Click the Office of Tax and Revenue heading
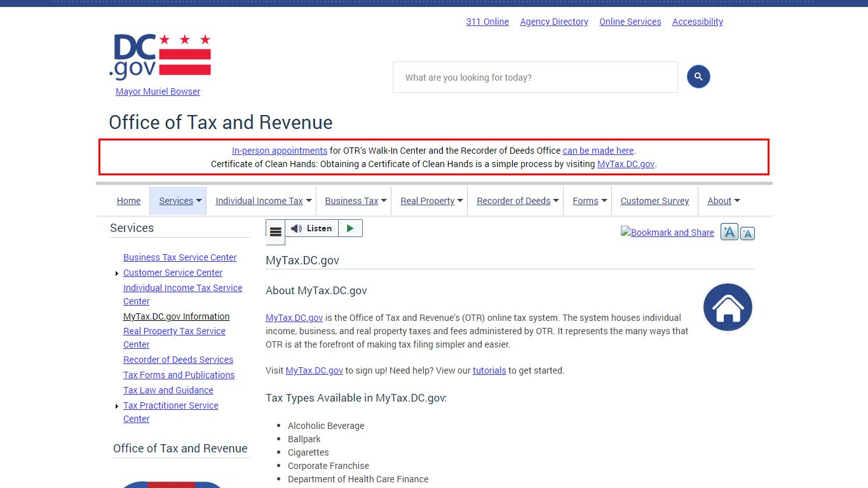The width and height of the screenshot is (868, 488). click(x=220, y=122)
